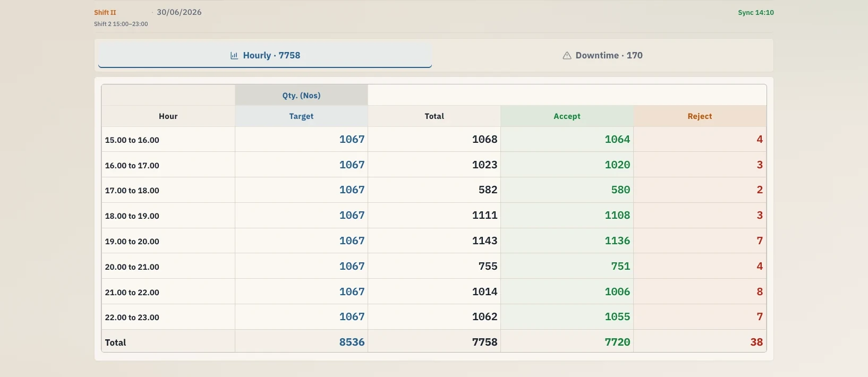Viewport: 868px width, 377px height.
Task: Click the reject sum 38
Action: click(756, 342)
